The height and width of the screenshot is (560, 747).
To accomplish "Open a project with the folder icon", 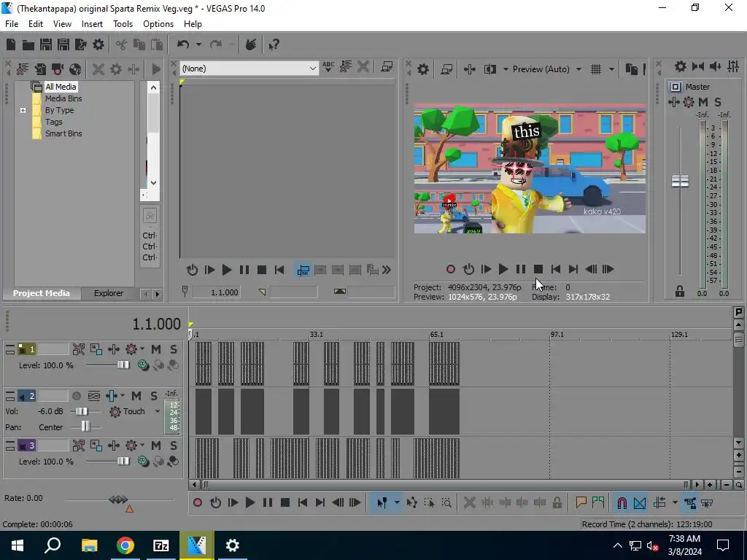I will pos(28,44).
